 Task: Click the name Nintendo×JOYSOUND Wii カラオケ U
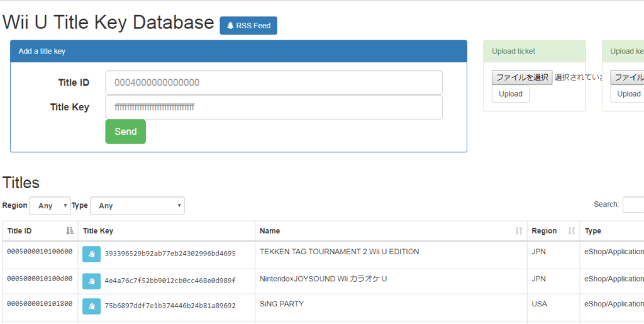(x=323, y=279)
